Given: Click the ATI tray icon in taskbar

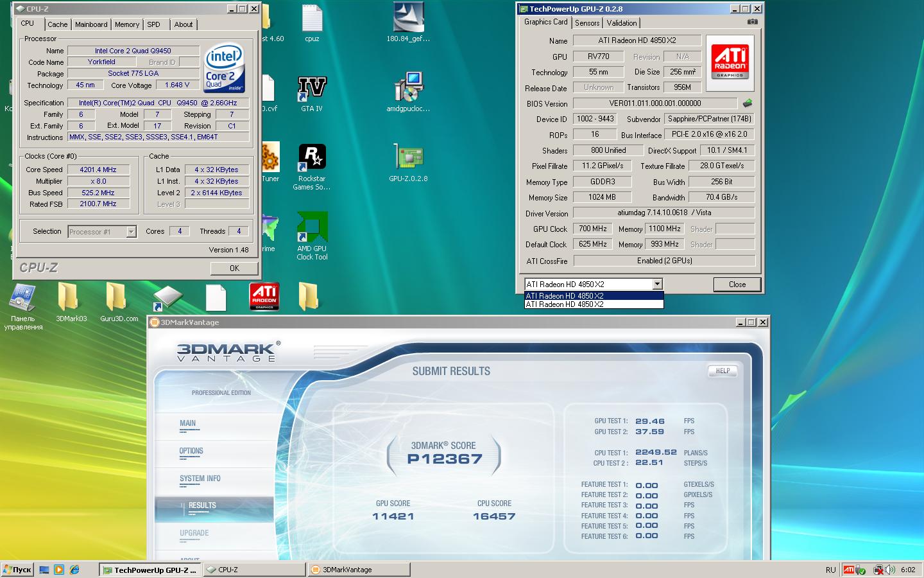Looking at the screenshot, I should click(x=849, y=570).
